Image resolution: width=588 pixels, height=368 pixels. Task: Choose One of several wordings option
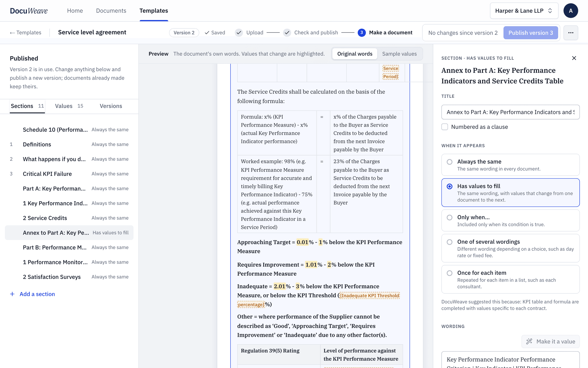[x=510, y=248]
